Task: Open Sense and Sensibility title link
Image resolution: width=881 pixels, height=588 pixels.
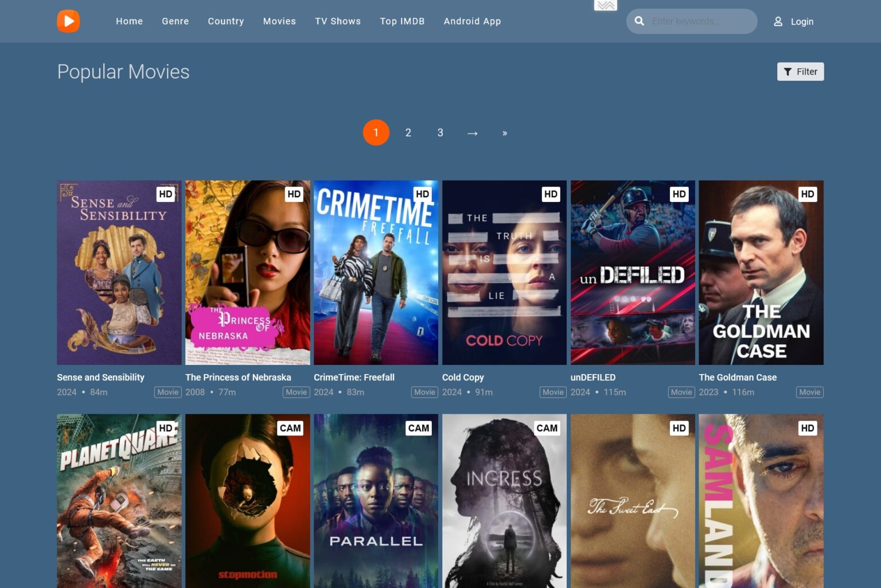Action: (x=100, y=377)
